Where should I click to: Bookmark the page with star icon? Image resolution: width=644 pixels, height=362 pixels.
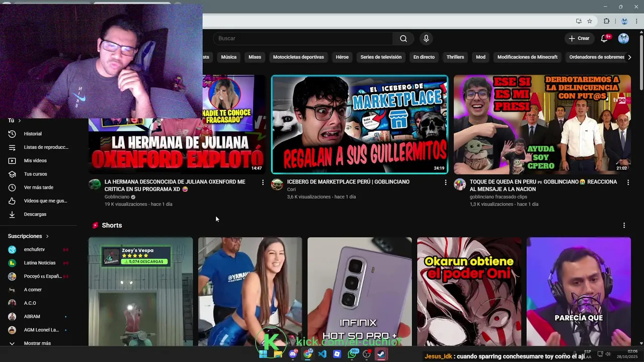click(x=590, y=21)
